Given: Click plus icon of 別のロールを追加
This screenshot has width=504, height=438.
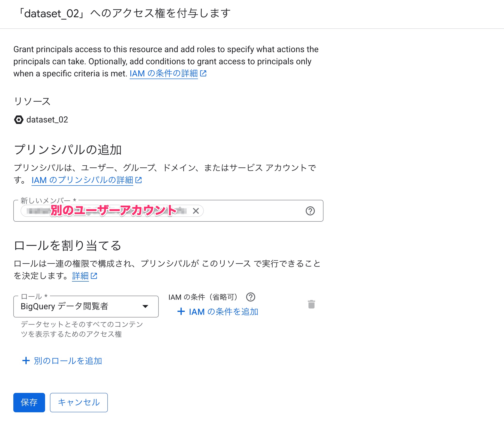Looking at the screenshot, I should point(26,361).
